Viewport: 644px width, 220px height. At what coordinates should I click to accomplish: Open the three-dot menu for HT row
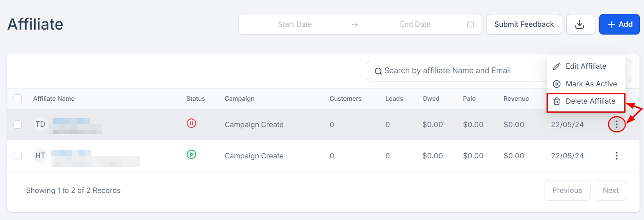(616, 155)
